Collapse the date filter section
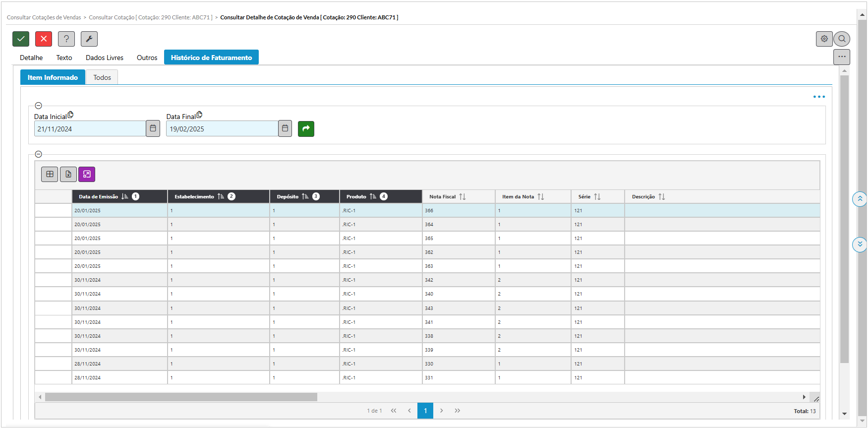This screenshot has height=429, width=868. click(x=38, y=106)
